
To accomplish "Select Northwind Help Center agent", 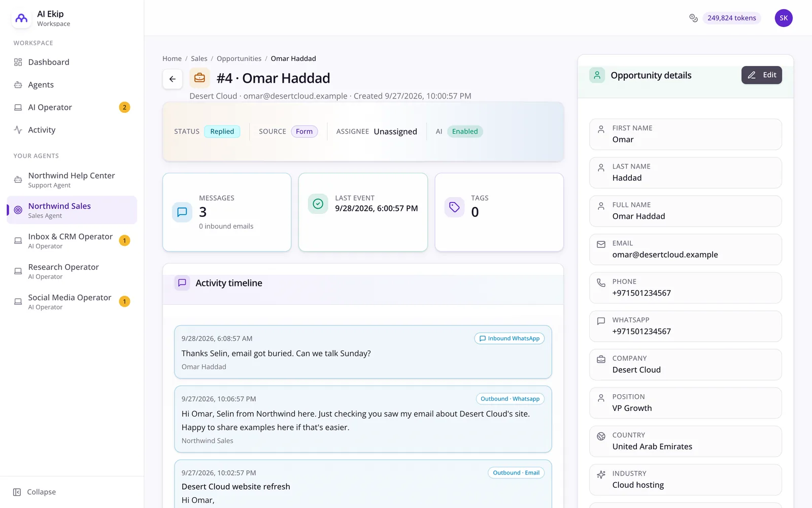I will click(x=72, y=180).
